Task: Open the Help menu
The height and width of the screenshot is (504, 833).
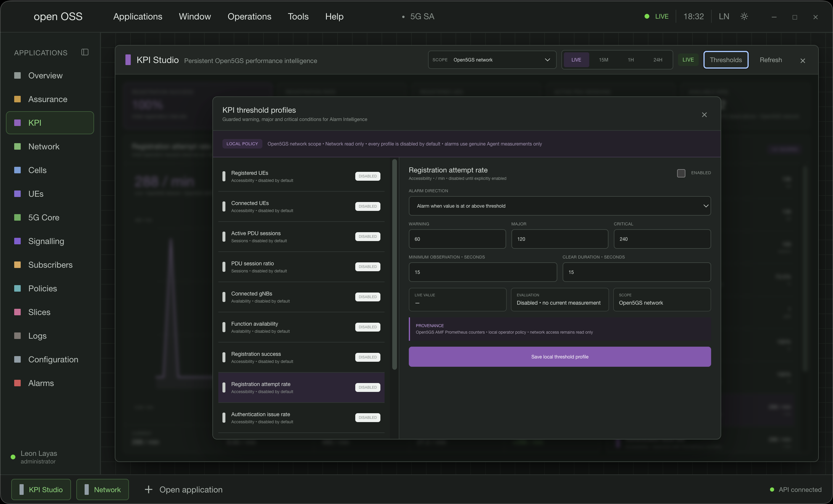Action: (334, 16)
